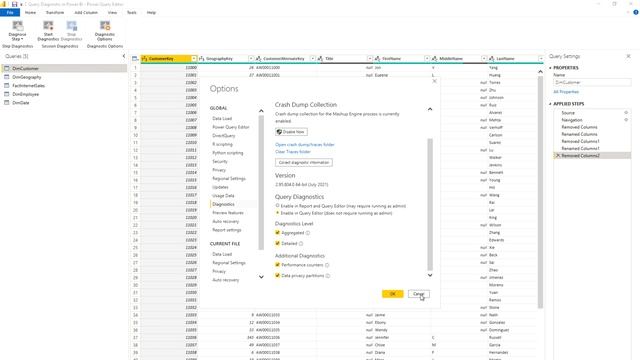Click data type icon of GeographyKey column
The height and width of the screenshot is (360, 640).
coord(202,59)
